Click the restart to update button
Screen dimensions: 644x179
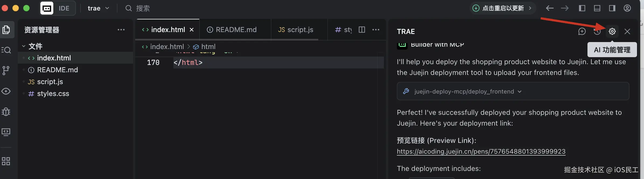point(503,8)
